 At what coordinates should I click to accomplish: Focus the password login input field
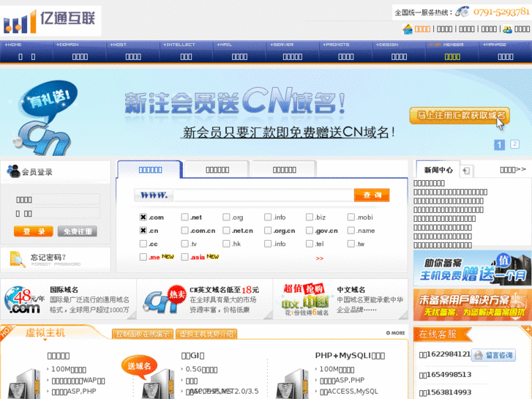pos(66,213)
